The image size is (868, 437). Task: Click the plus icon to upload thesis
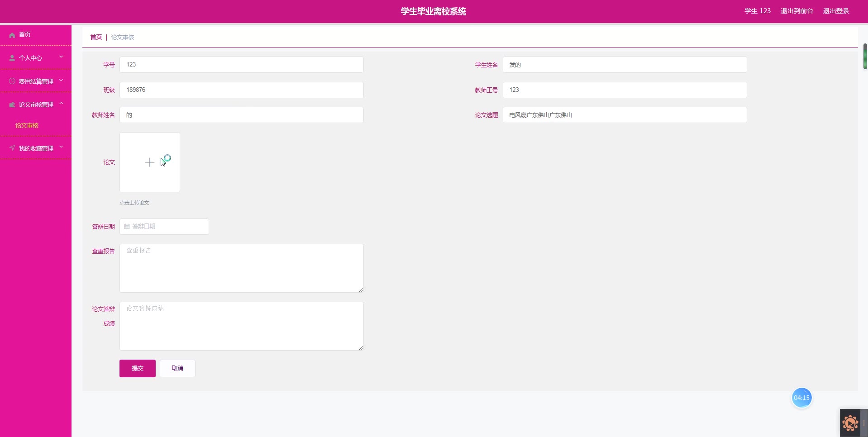point(150,162)
